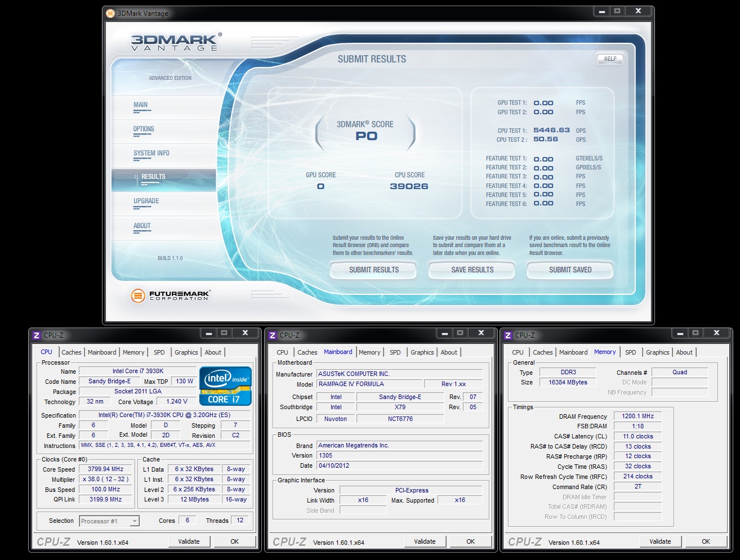Image resolution: width=740 pixels, height=560 pixels.
Task: Close the Memory CPU-Z window
Action: coord(716,333)
